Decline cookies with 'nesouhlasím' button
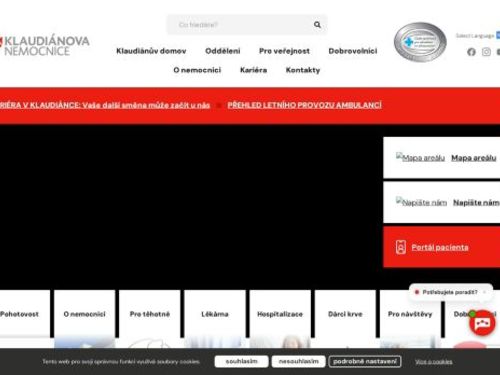The image size is (500, 375). coord(298,361)
